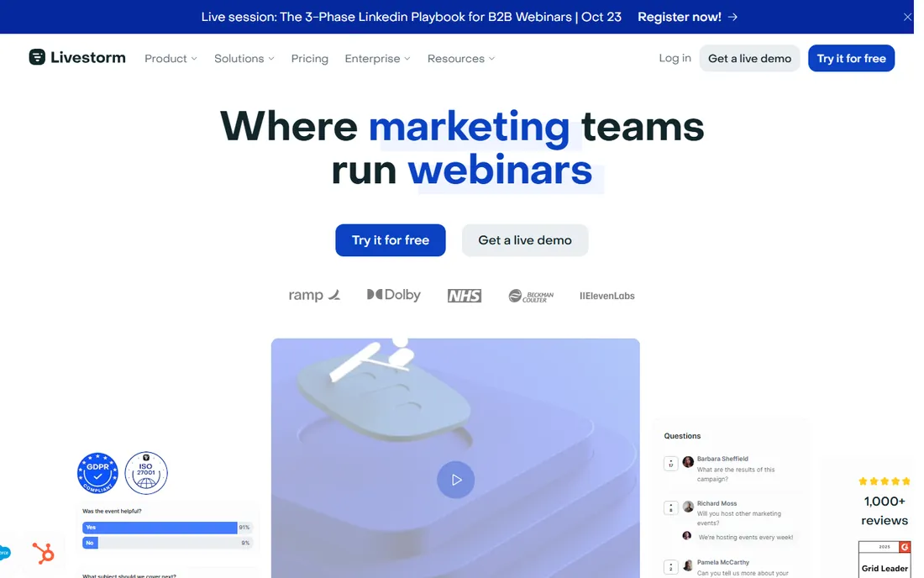This screenshot has height=578, width=924.
Task: Click the 1,000+ reviews text
Action: click(884, 511)
